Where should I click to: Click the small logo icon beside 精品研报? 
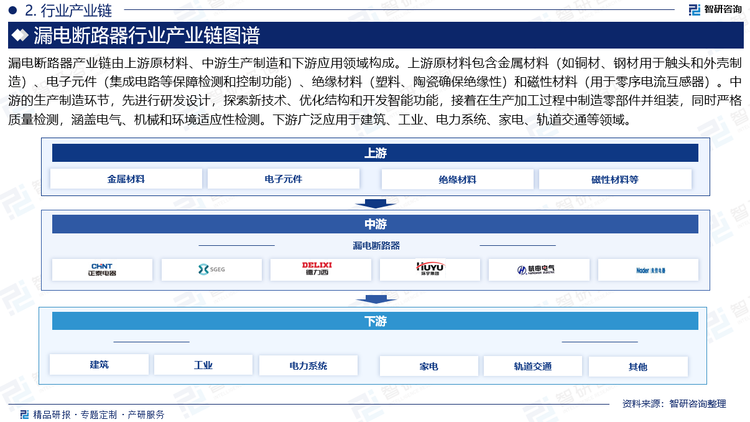pos(24,414)
